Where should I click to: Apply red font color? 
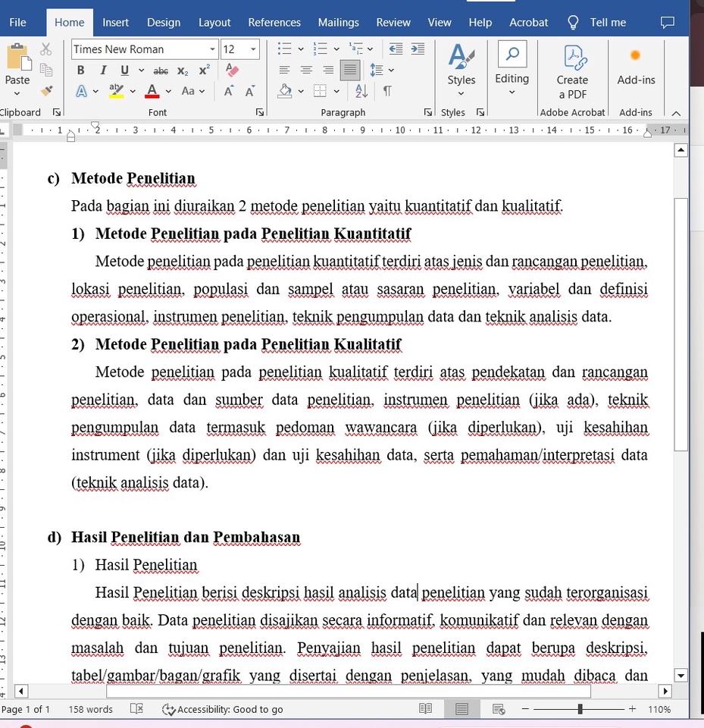[x=152, y=91]
